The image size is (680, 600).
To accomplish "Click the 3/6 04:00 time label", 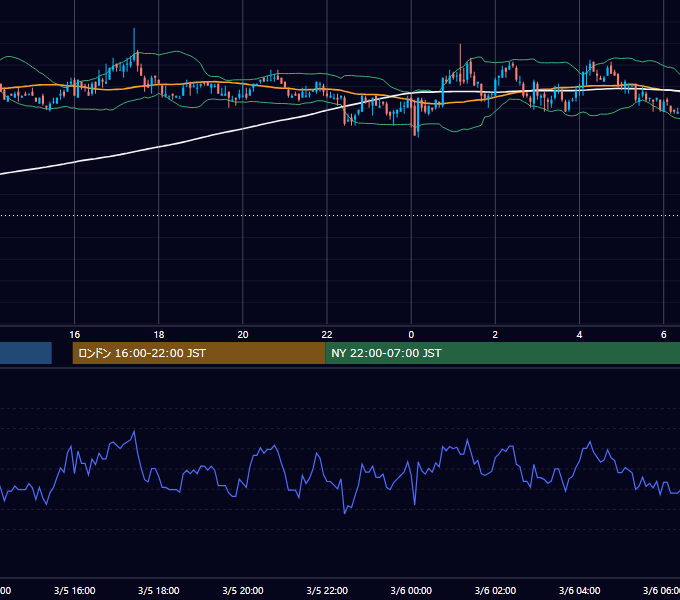I will point(579,591).
